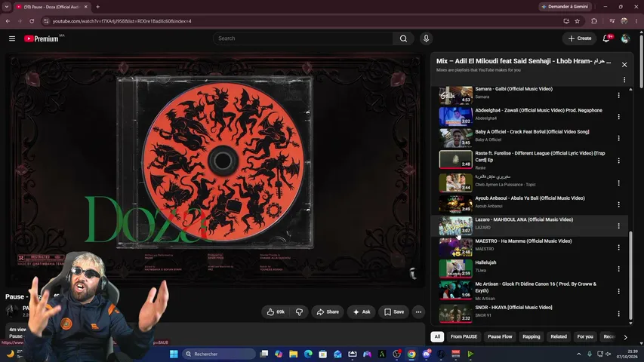
Task: Focus the YouTube Search field
Action: point(303,38)
